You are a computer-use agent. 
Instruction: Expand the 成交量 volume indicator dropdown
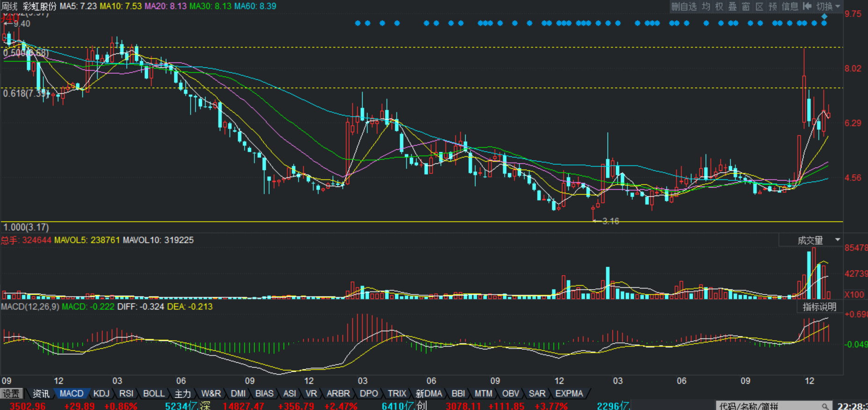(x=837, y=240)
